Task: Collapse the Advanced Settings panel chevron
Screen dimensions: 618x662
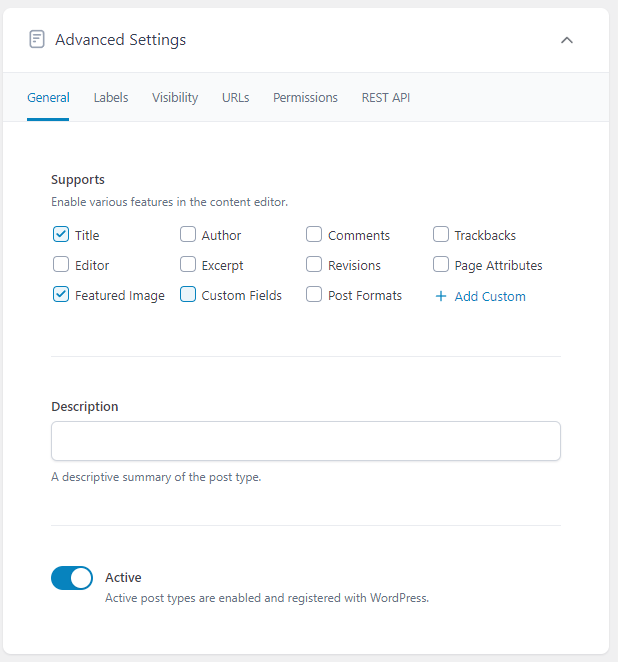Action: [567, 40]
